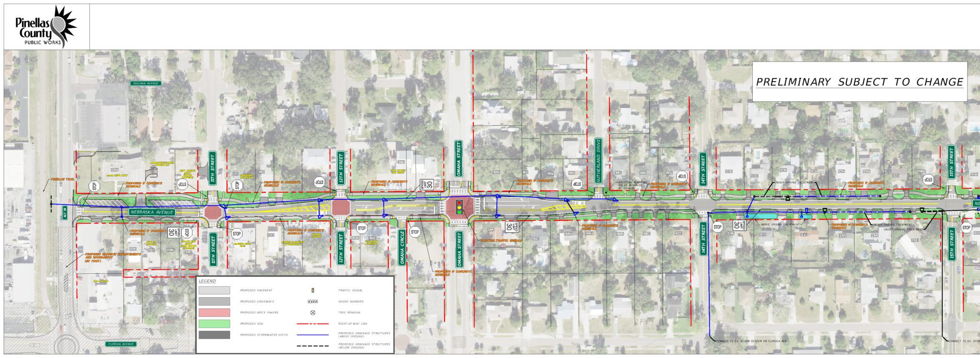Click the 'TREE REMOVAL' legend label
Image resolution: width=980 pixels, height=358 pixels.
pyautogui.click(x=349, y=313)
